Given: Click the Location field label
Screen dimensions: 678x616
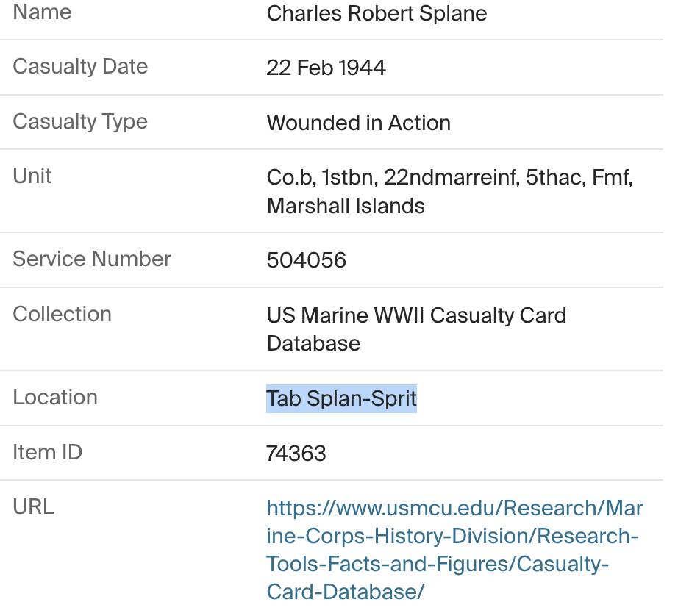Looking at the screenshot, I should coord(55,397).
